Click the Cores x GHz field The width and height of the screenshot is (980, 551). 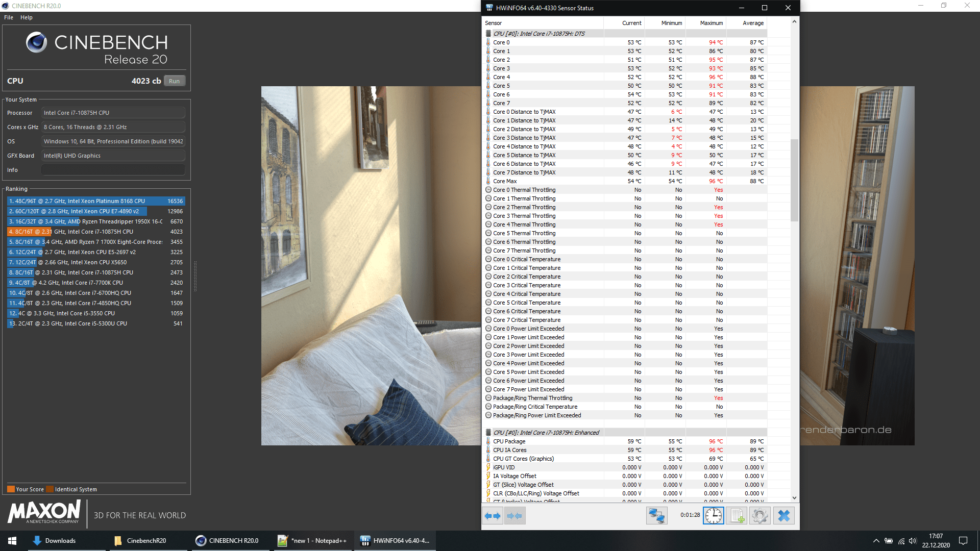coord(113,127)
